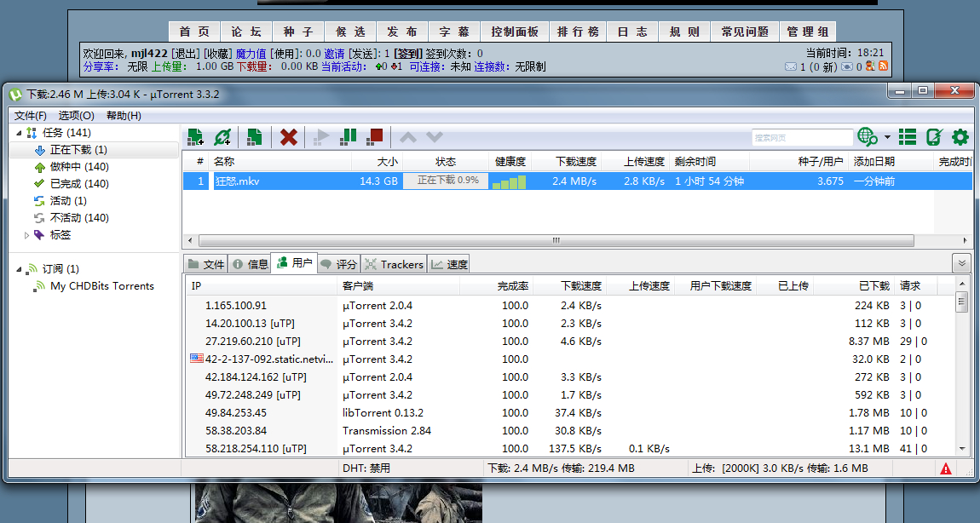Click inside the web search box
The height and width of the screenshot is (523, 980).
(802, 137)
